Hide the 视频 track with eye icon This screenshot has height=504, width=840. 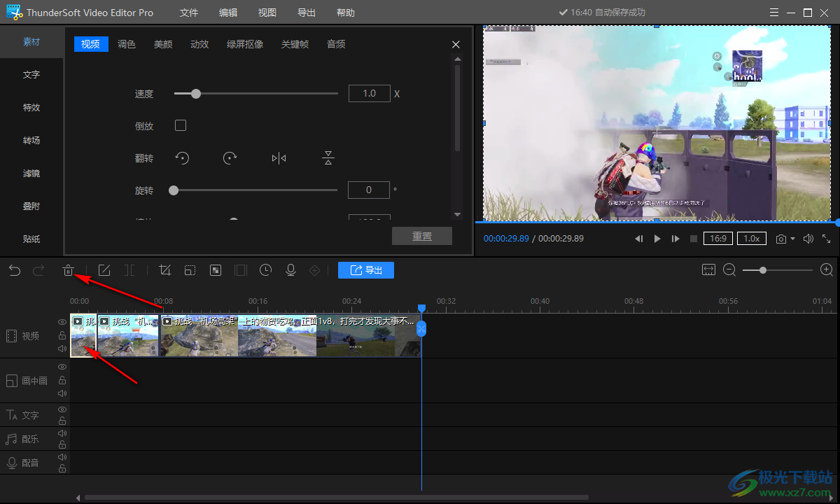[x=62, y=323]
